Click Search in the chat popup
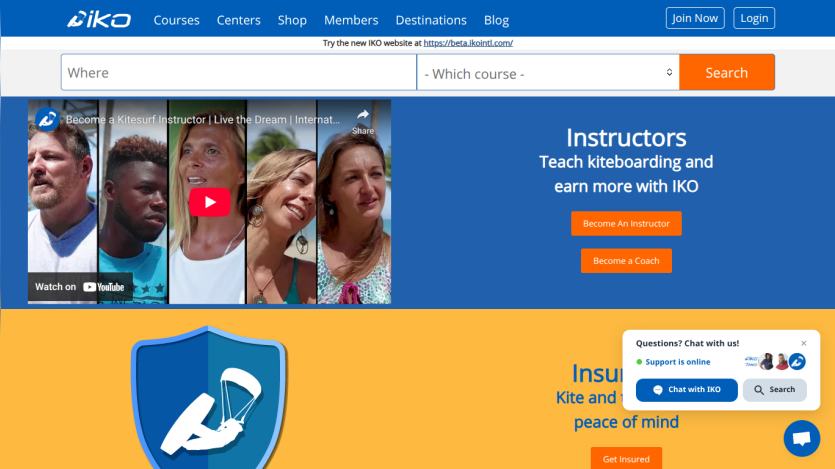The height and width of the screenshot is (469, 835). 775,390
